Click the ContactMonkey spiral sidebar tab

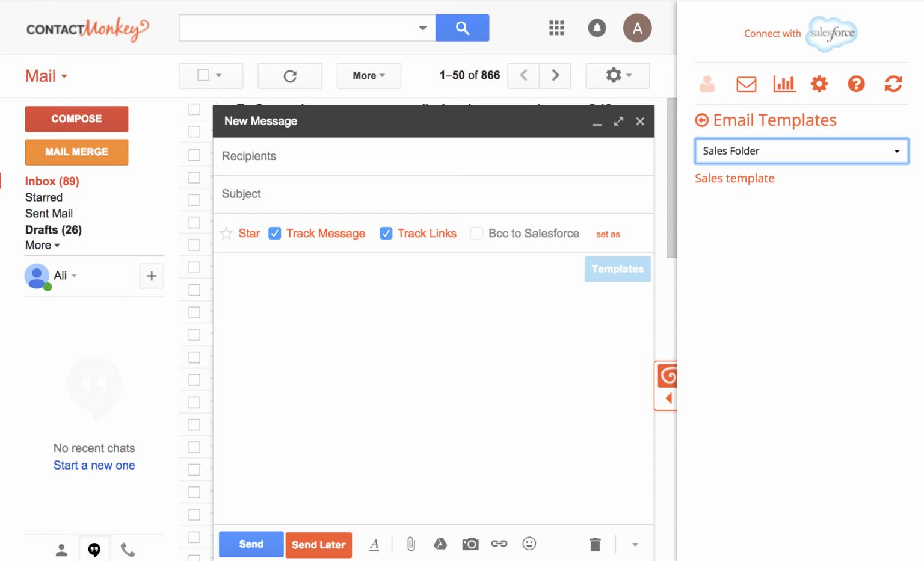(668, 376)
